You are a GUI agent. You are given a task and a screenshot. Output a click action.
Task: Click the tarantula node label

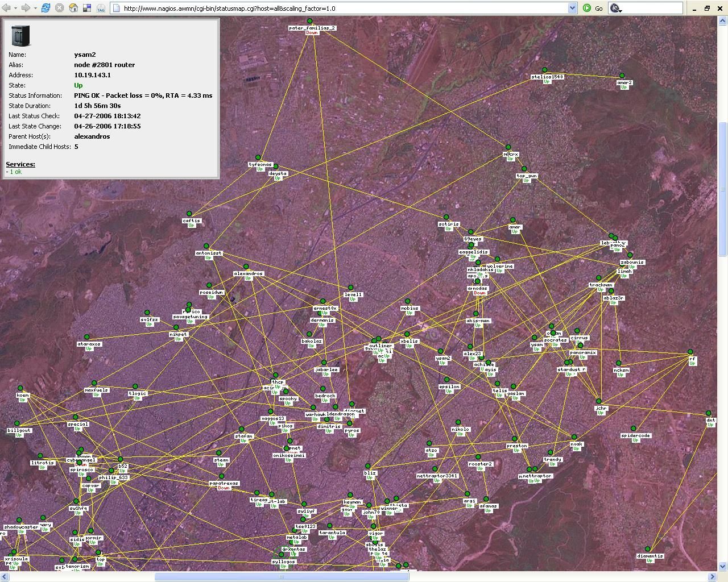pos(332,533)
